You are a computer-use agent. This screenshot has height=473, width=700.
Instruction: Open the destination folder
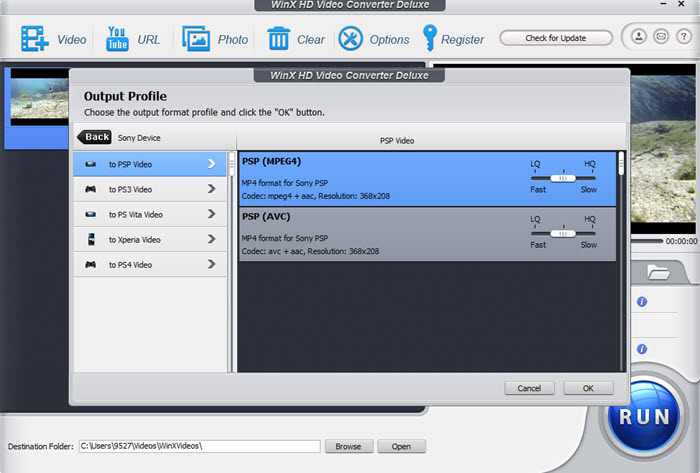[401, 446]
